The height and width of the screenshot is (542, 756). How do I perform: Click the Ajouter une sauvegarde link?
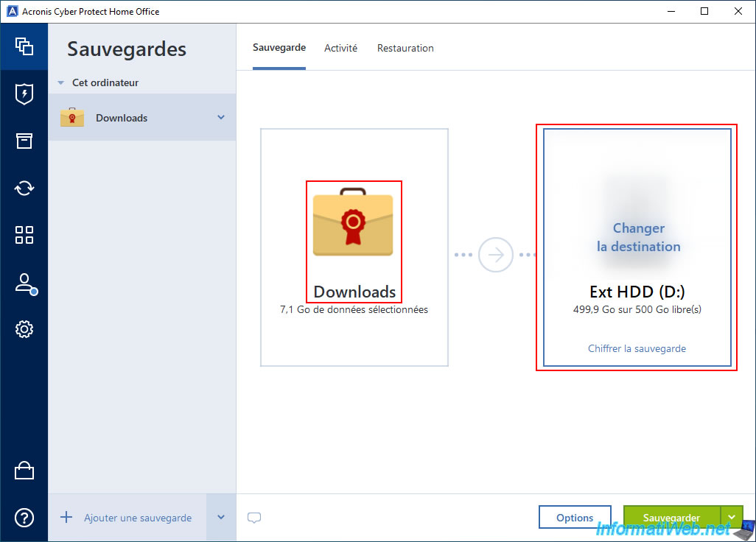[x=138, y=518]
